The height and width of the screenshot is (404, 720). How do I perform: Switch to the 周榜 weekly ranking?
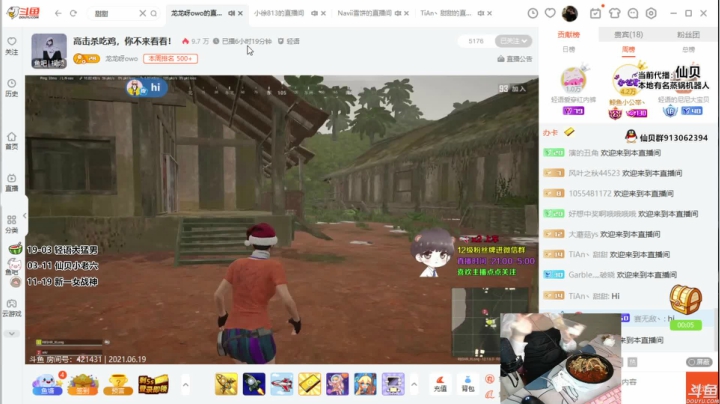point(628,49)
